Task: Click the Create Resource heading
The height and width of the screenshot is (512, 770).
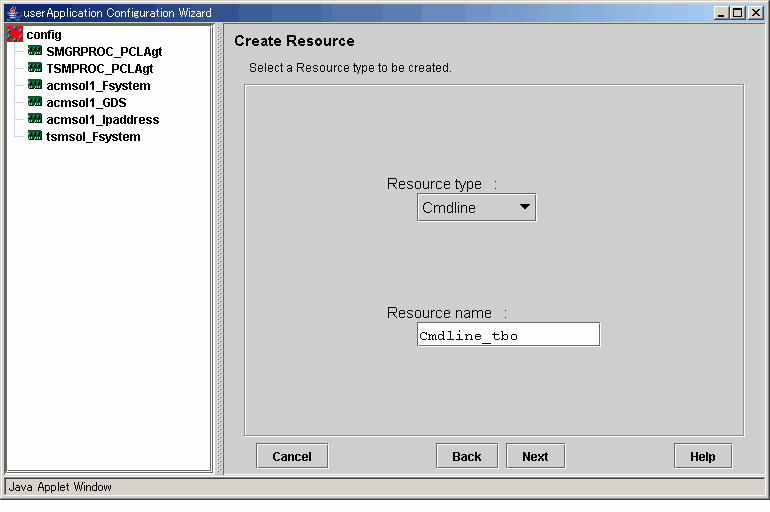Action: [294, 41]
